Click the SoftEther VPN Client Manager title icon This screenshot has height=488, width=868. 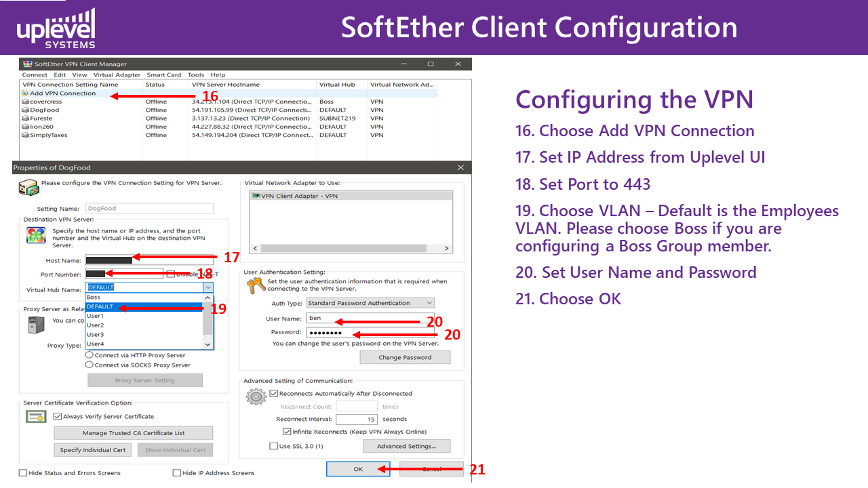point(28,64)
